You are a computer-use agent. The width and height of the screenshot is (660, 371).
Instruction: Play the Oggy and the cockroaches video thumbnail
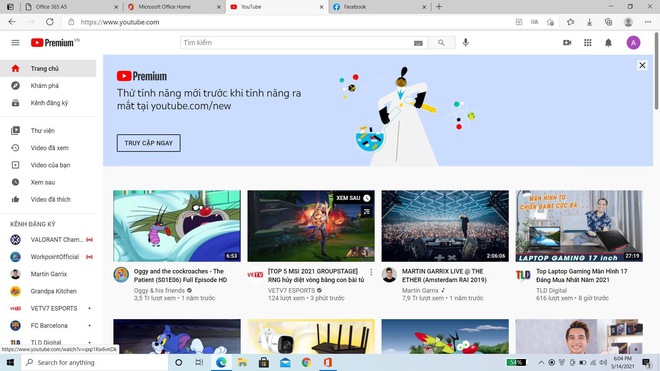click(177, 226)
